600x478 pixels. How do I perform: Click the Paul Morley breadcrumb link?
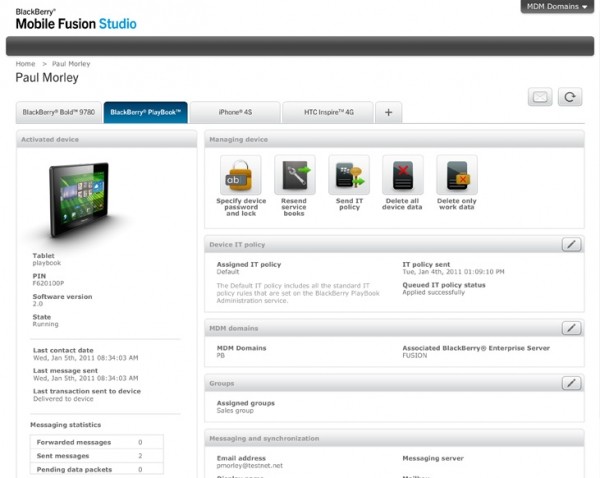[71, 64]
